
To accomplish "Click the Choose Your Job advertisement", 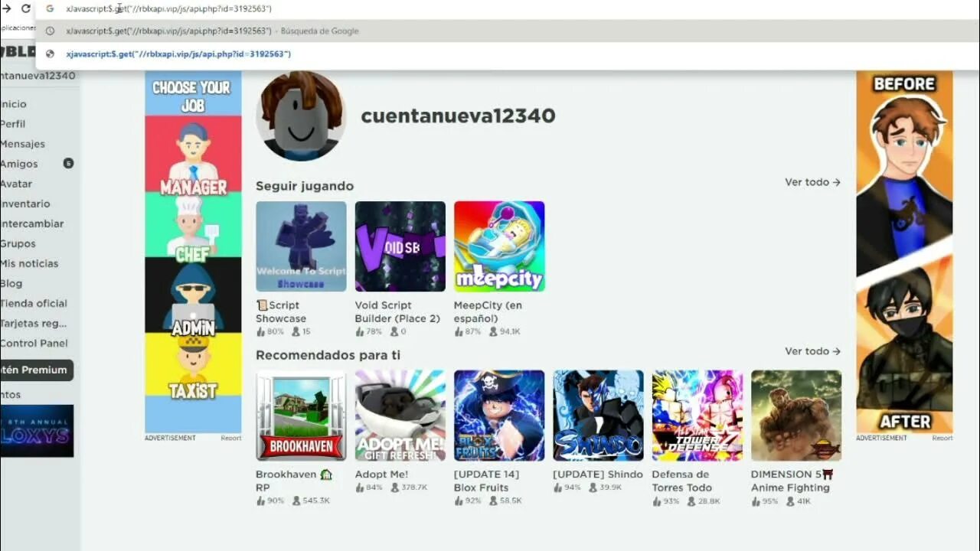I will point(193,253).
